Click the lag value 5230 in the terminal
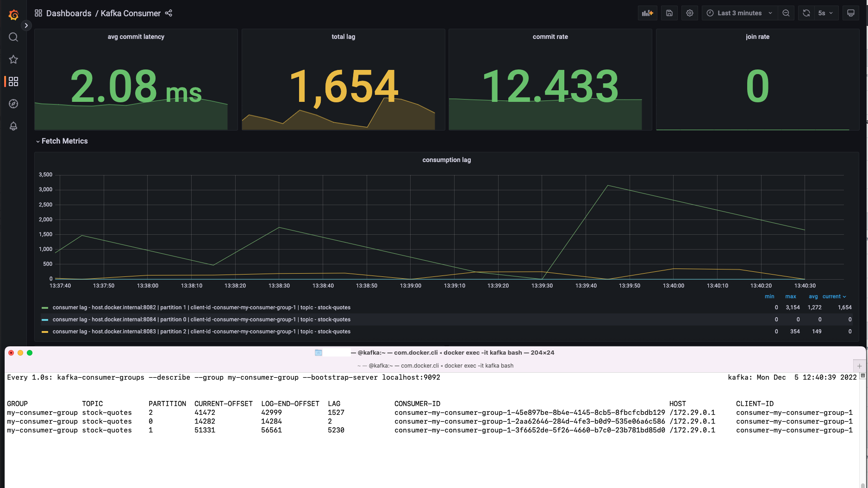 tap(336, 430)
